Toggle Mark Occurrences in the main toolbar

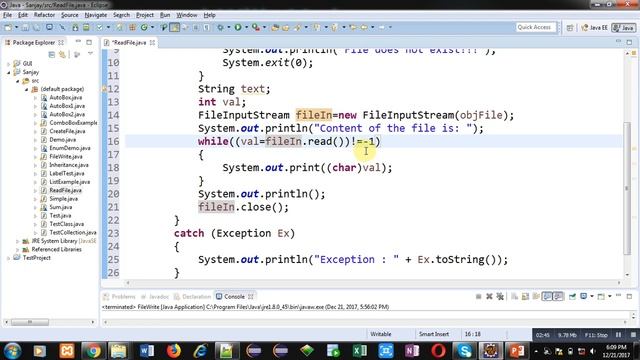pos(174,27)
